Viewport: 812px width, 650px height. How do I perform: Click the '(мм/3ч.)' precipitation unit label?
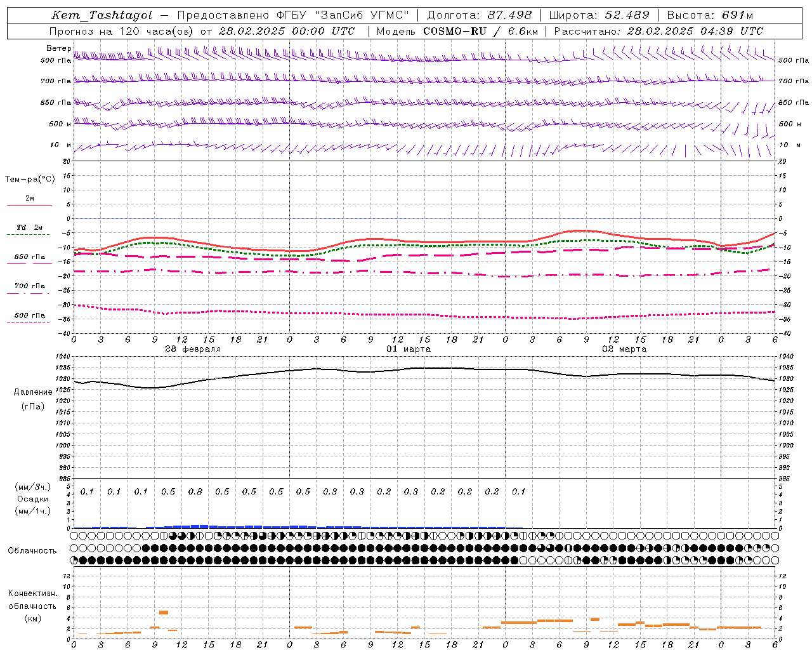tap(33, 487)
